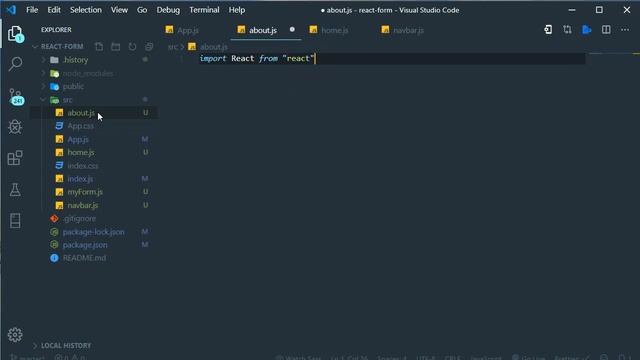Minimize the VS Code window
This screenshot has height=360, width=640.
[x=572, y=10]
